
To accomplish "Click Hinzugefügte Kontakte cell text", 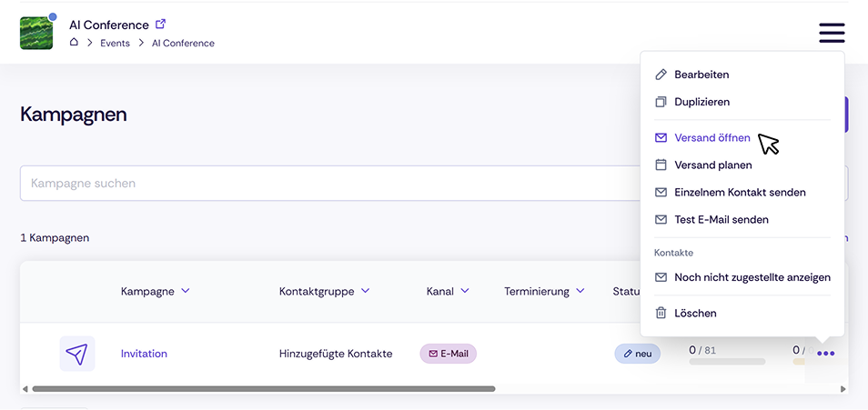I will click(x=336, y=354).
